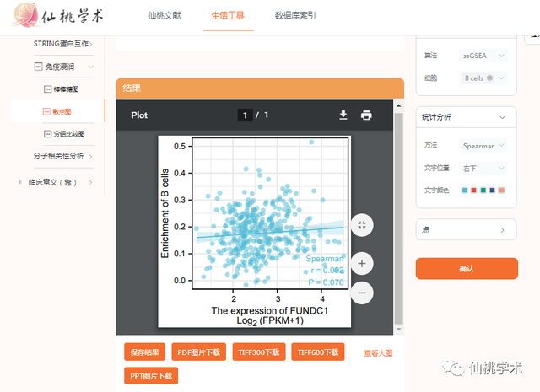This screenshot has height=392, width=540.
Task: Open the 棒棒糖图 tool
Action: click(x=66, y=89)
